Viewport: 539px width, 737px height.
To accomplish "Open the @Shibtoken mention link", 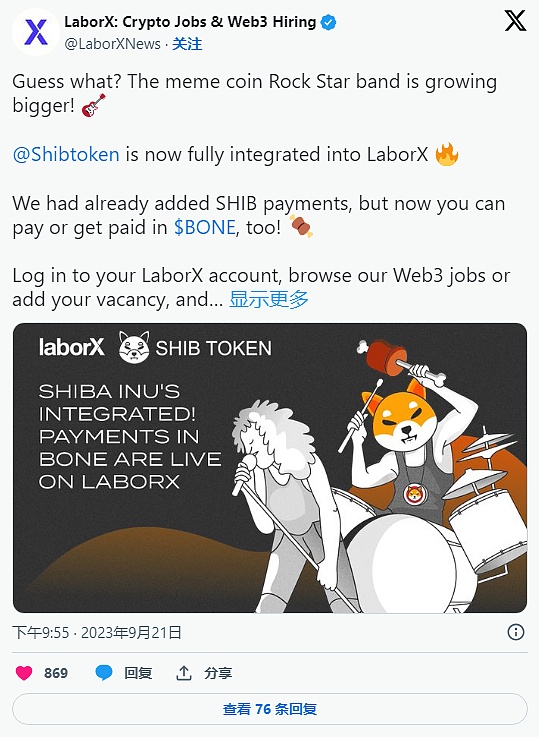I will [x=66, y=155].
